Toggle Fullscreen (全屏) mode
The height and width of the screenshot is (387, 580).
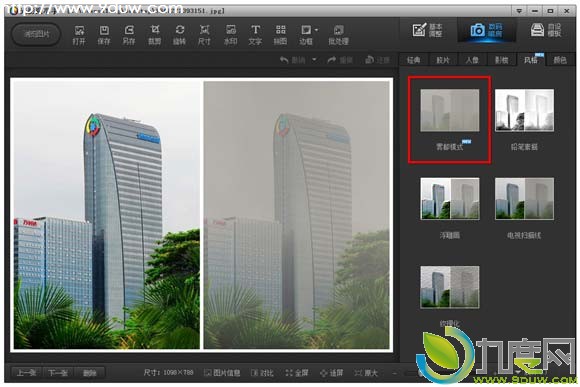(297, 373)
